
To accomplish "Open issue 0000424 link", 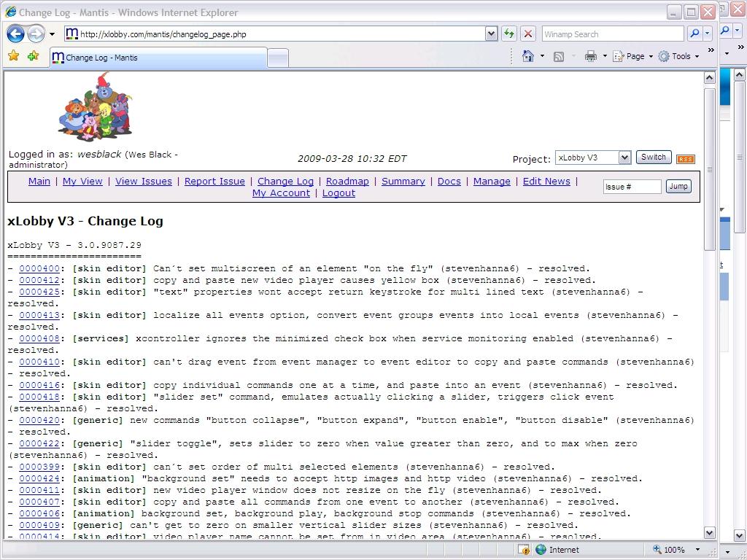I will (x=39, y=478).
